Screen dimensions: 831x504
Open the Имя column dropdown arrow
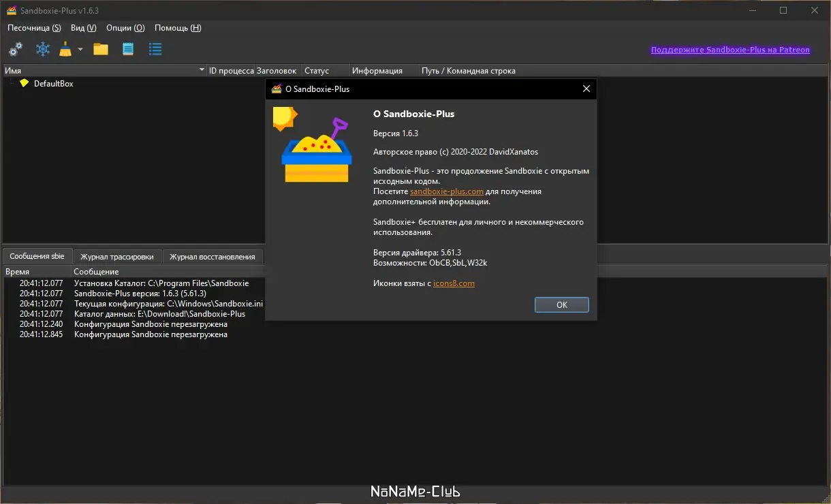coord(202,71)
